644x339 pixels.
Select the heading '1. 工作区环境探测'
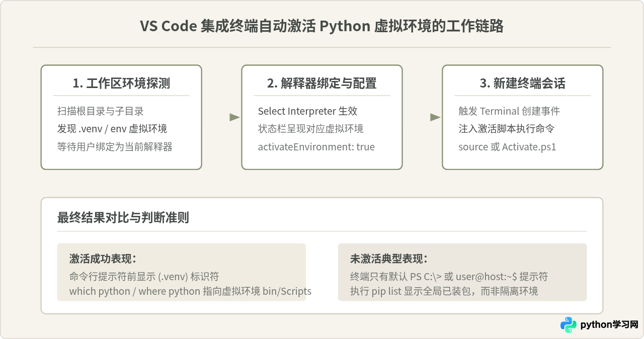pos(121,83)
